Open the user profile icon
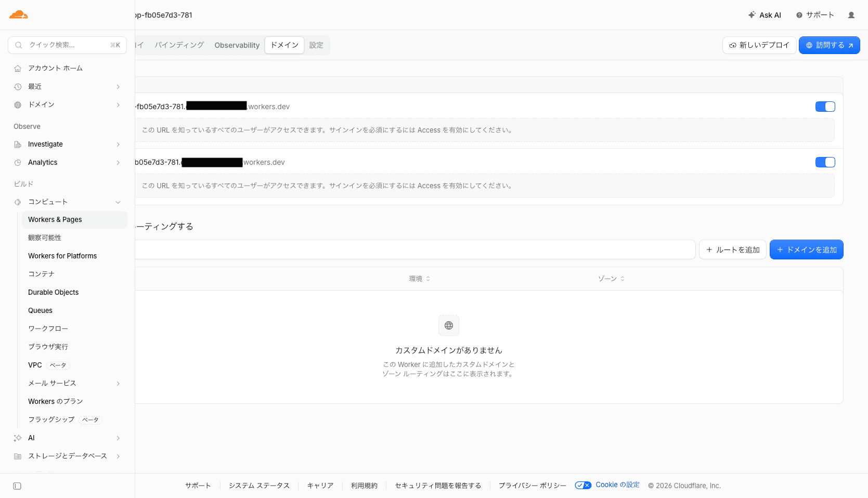 pyautogui.click(x=851, y=15)
